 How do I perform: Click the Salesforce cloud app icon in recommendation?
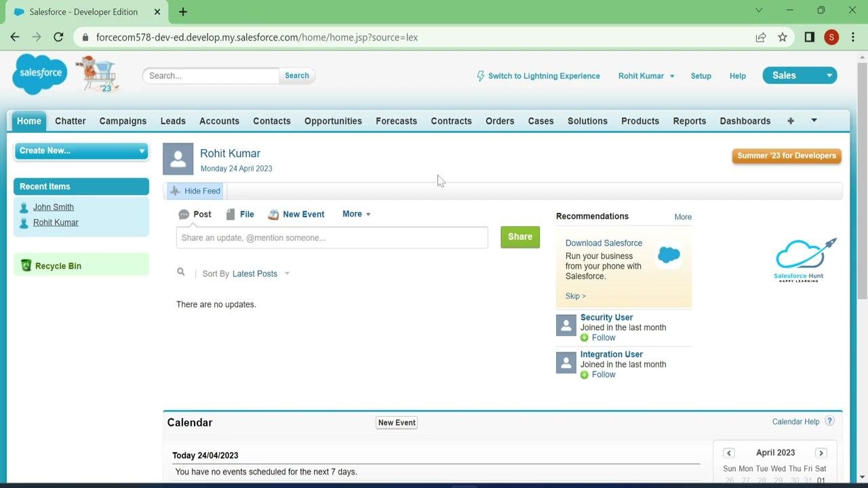point(669,255)
